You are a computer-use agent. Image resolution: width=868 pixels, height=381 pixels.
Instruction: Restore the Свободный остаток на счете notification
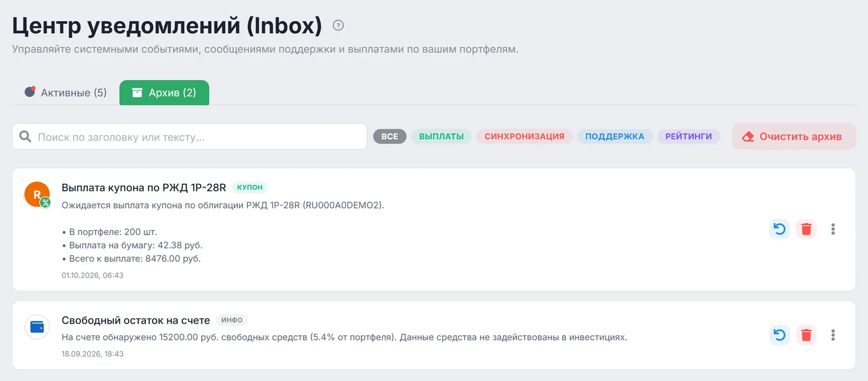pyautogui.click(x=780, y=335)
